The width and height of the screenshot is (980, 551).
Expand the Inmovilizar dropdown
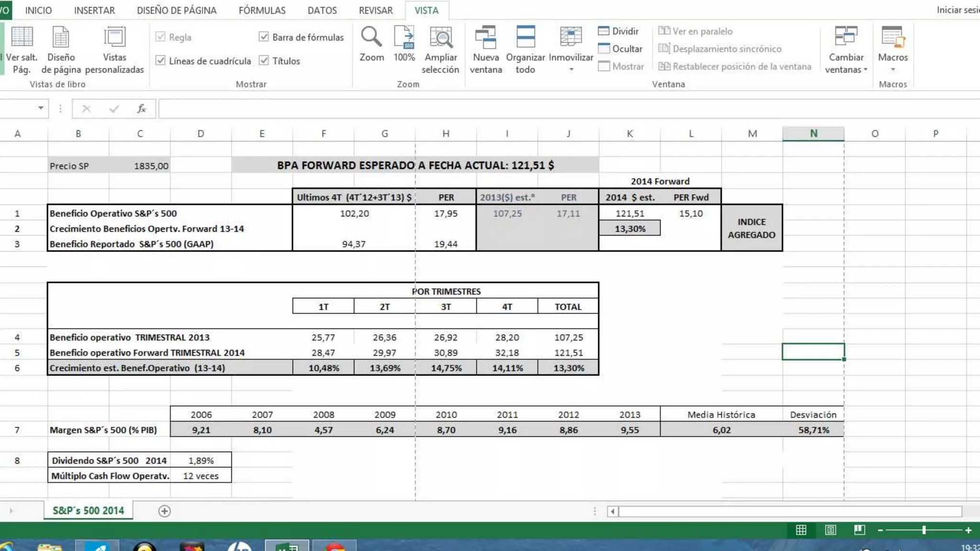coord(571,70)
